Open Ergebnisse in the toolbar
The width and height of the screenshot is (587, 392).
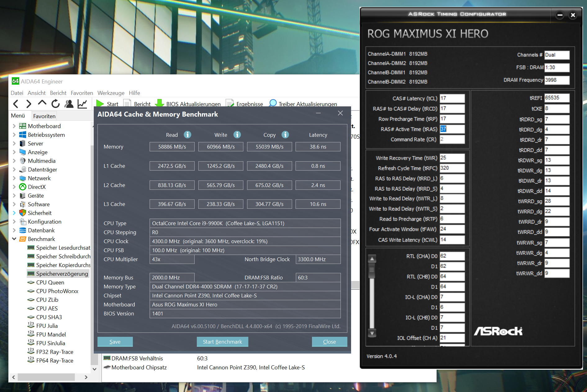[x=244, y=104]
